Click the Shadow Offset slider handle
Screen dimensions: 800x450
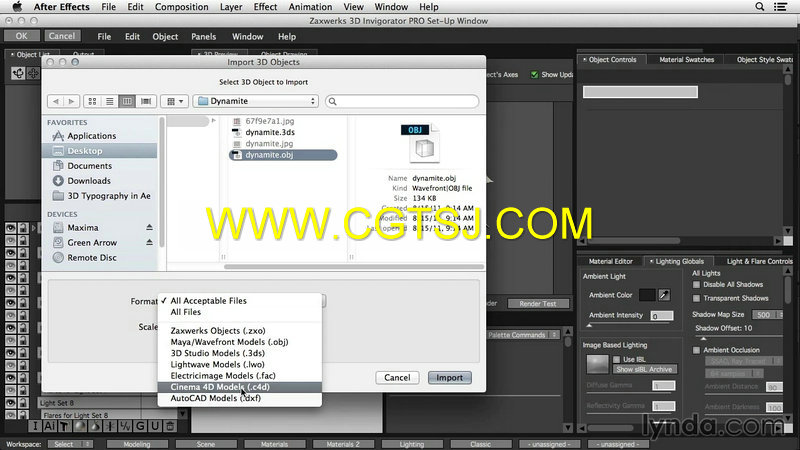coord(703,338)
